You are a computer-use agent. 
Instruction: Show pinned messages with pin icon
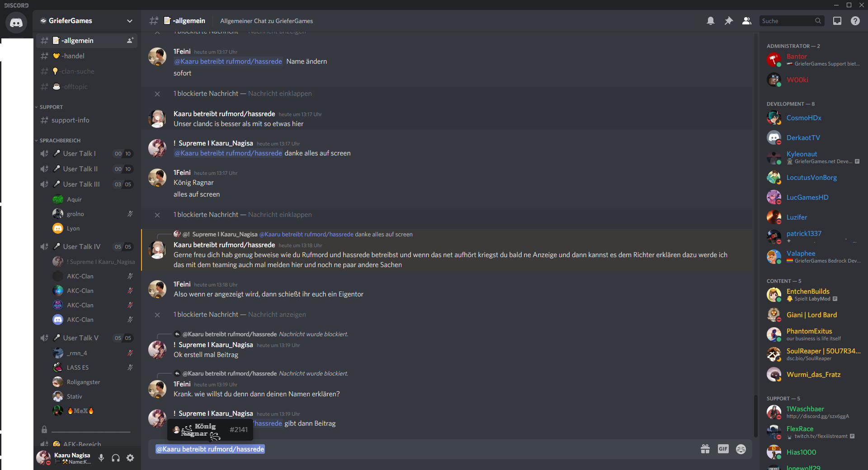click(729, 21)
